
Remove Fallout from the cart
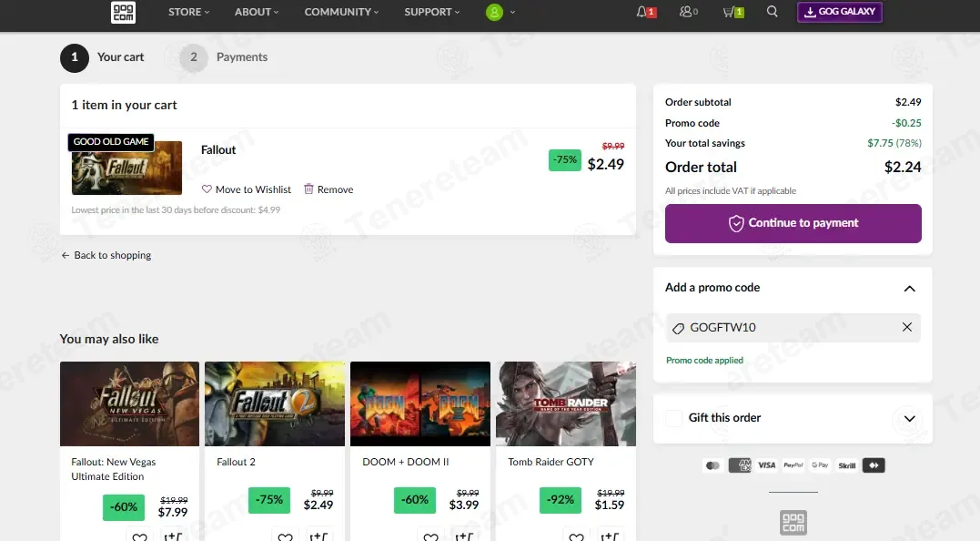[328, 189]
